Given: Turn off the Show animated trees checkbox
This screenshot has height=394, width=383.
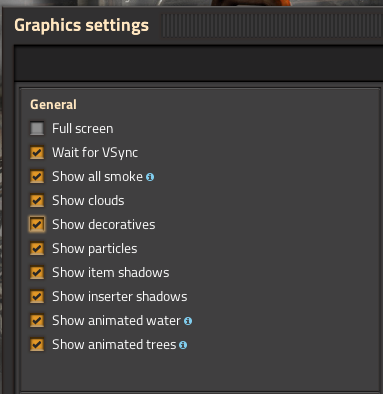Looking at the screenshot, I should [37, 345].
